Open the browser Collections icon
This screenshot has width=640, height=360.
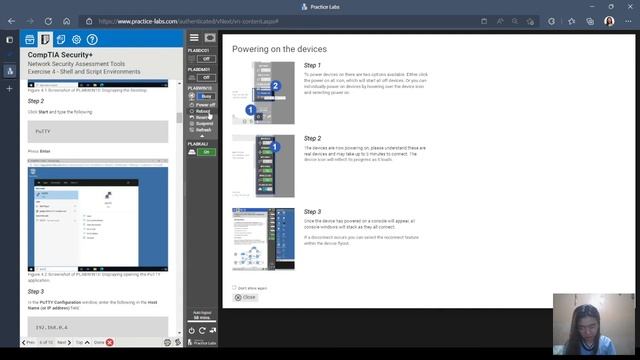point(590,21)
